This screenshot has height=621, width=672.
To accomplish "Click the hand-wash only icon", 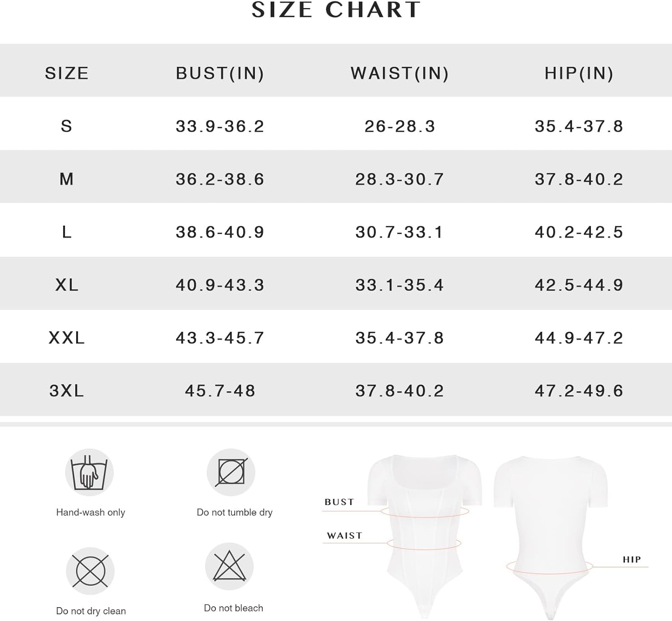I will click(x=90, y=472).
